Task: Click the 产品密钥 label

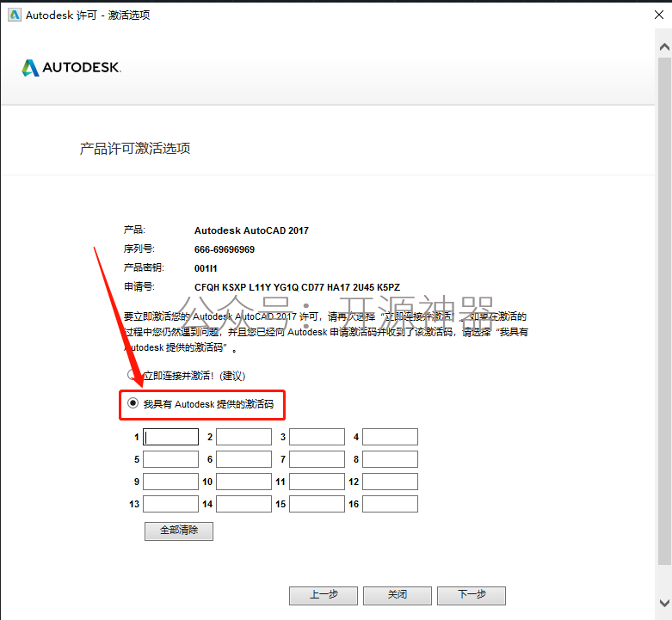Action: click(x=144, y=267)
